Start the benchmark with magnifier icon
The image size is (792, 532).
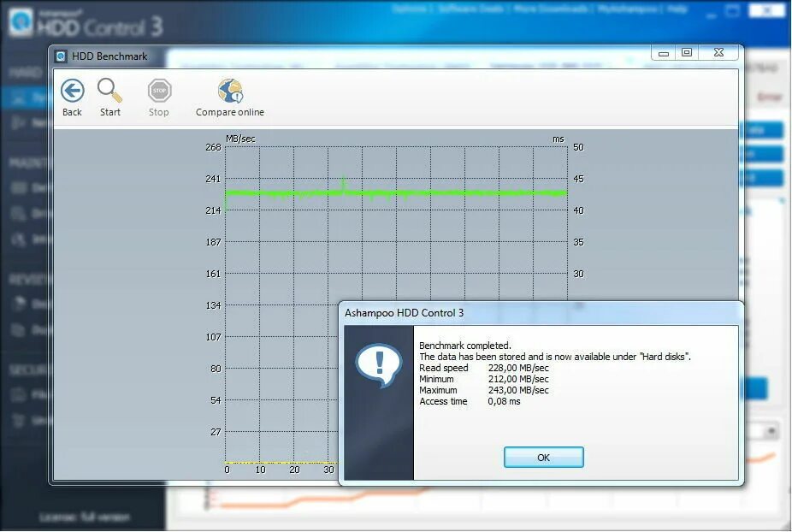point(109,91)
